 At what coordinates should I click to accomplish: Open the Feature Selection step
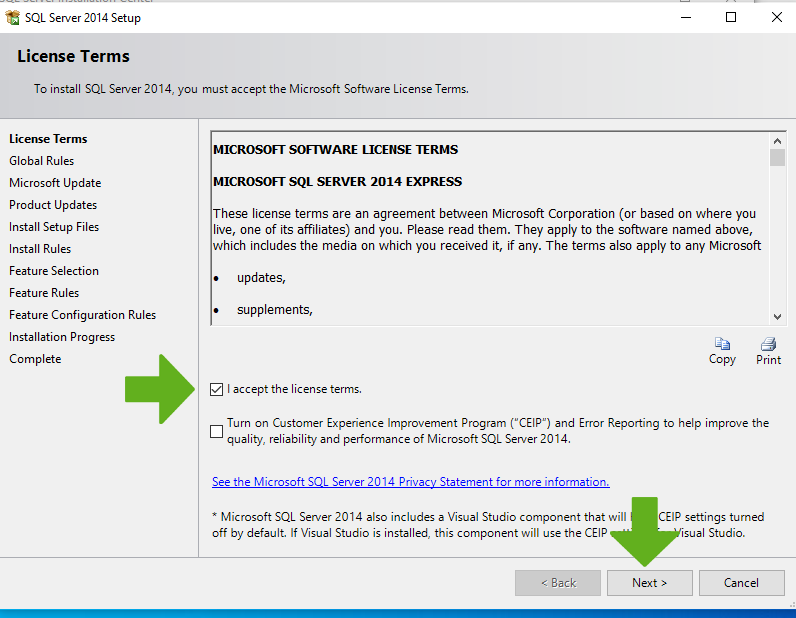(x=54, y=271)
